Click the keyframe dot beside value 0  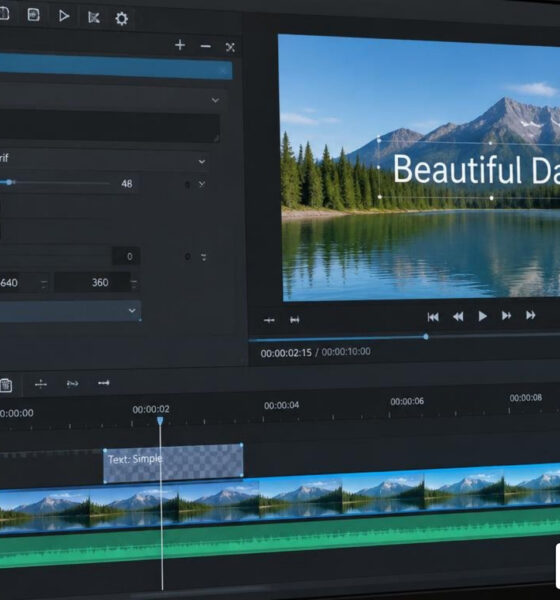[188, 257]
